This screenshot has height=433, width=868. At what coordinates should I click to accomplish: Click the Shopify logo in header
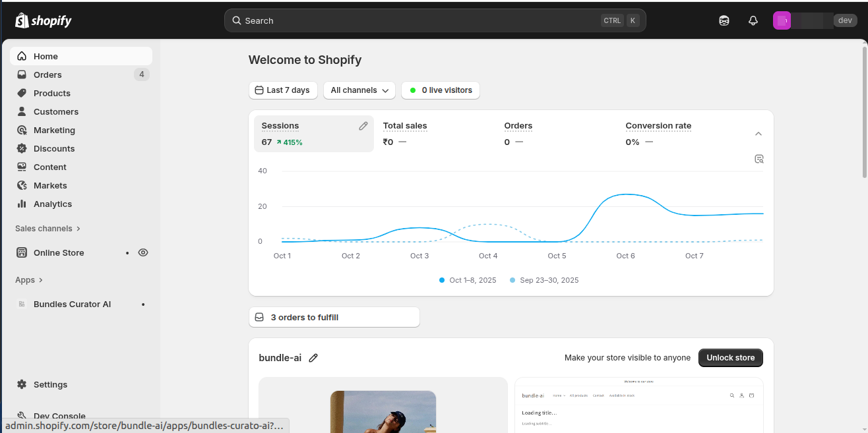click(x=44, y=20)
